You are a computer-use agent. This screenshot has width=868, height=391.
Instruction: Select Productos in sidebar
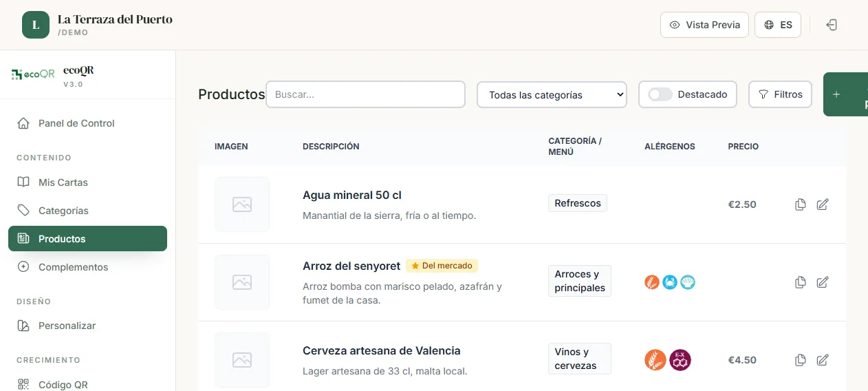click(x=87, y=239)
